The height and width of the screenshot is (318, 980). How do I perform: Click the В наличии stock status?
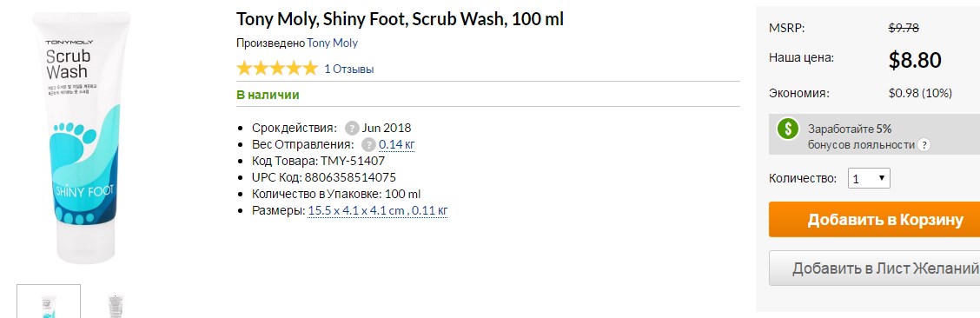pyautogui.click(x=268, y=95)
